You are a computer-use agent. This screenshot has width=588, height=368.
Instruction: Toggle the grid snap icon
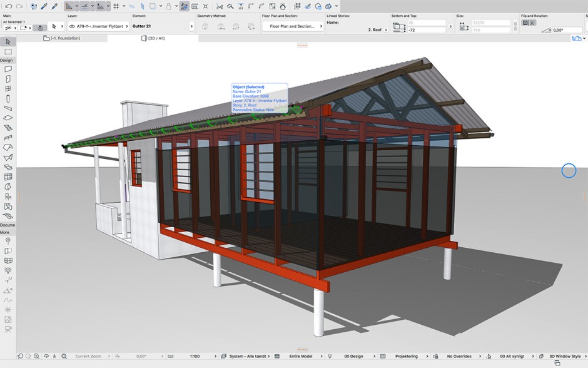(x=116, y=6)
